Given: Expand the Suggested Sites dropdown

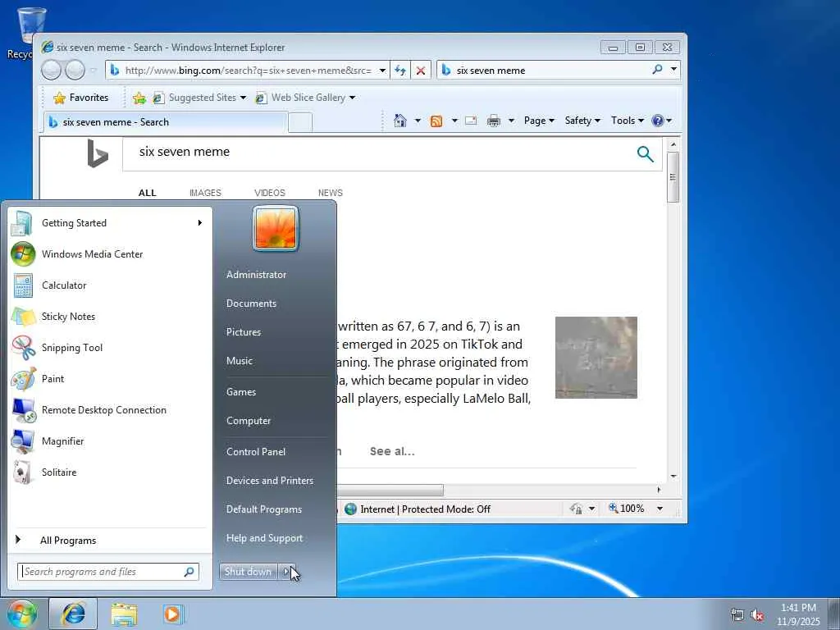Looking at the screenshot, I should [243, 98].
